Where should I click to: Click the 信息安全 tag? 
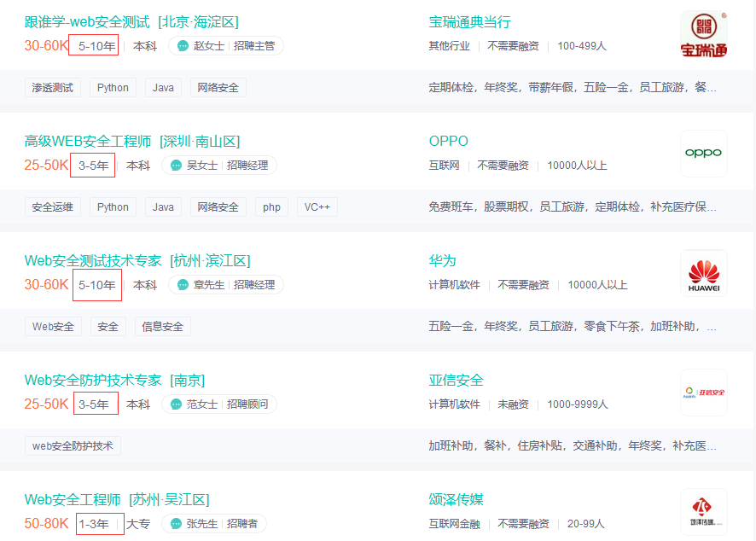pyautogui.click(x=162, y=327)
